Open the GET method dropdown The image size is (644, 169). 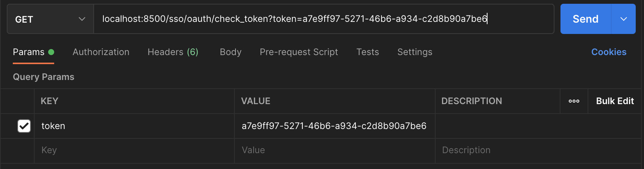[50, 19]
